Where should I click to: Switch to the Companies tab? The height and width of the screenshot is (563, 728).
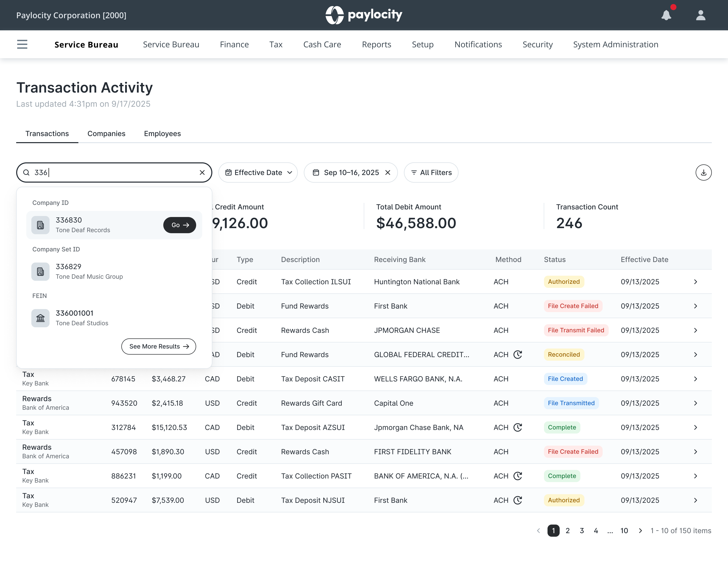pos(106,133)
